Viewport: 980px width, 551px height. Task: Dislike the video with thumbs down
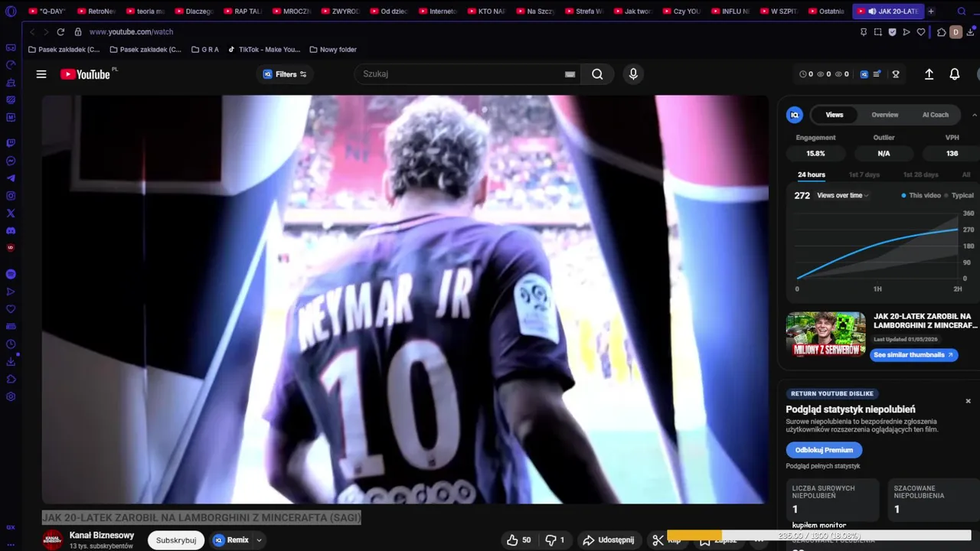tap(556, 540)
